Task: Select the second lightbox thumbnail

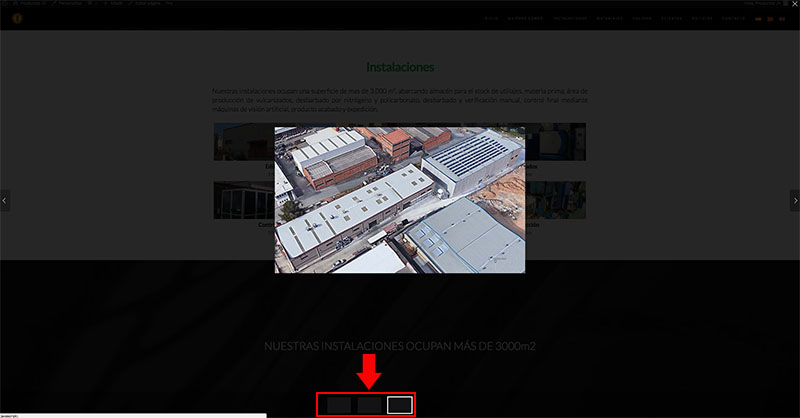Action: [370, 405]
